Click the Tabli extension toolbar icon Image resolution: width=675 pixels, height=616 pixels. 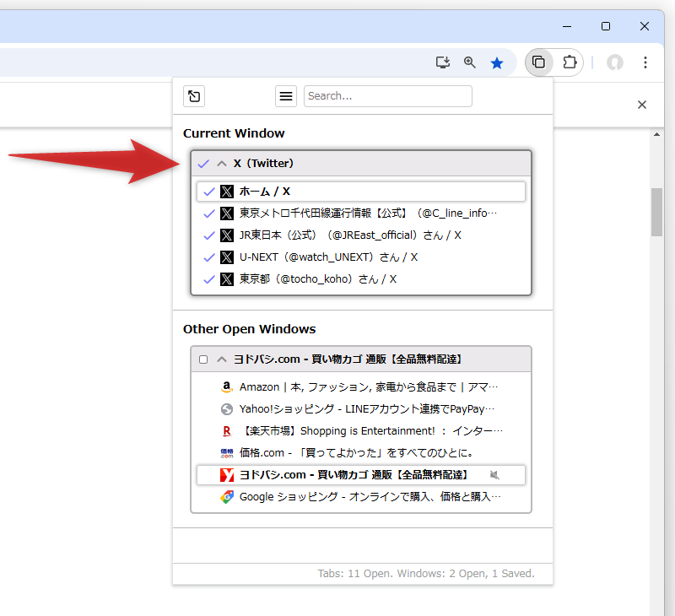(x=538, y=62)
